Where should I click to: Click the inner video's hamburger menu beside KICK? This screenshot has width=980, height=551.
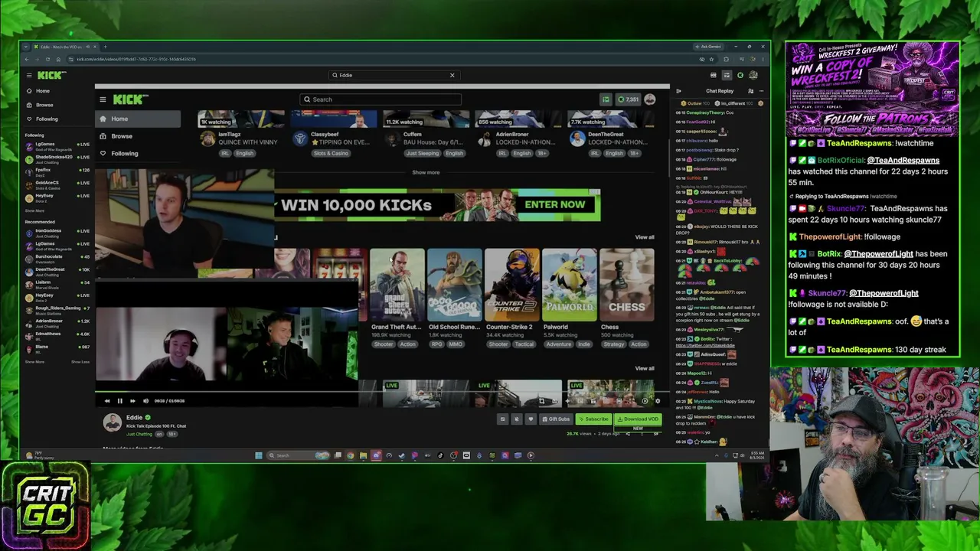pos(103,99)
